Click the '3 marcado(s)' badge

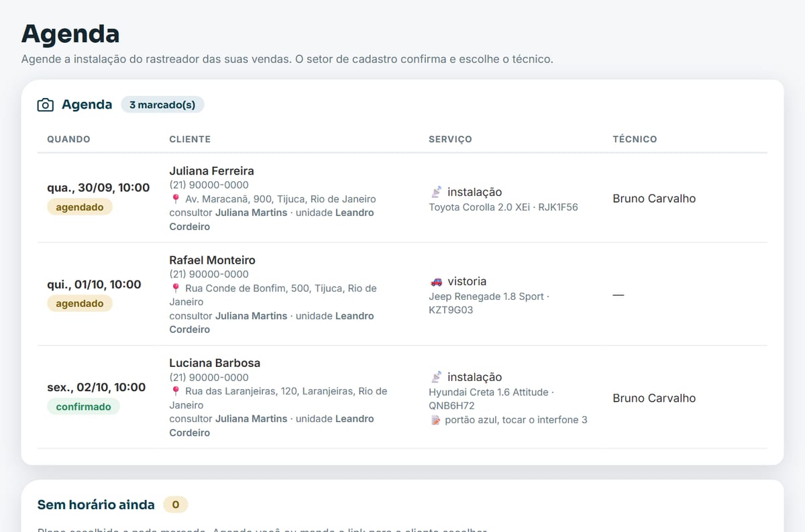162,105
